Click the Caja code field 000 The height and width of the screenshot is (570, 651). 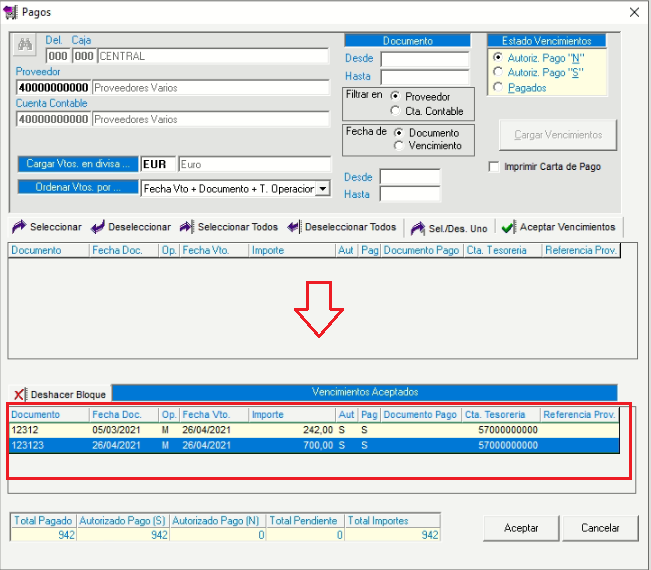click(x=84, y=56)
